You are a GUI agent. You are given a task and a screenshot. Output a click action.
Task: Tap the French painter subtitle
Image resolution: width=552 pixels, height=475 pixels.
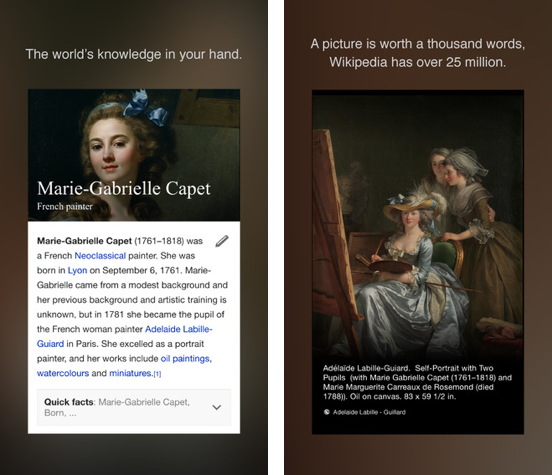tap(65, 206)
